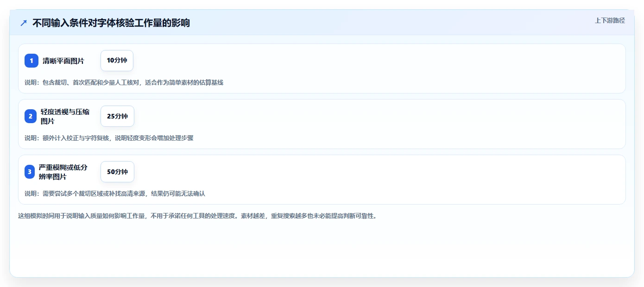This screenshot has width=644, height=287.
Task: Click the 上下游路径 label in the header
Action: tap(610, 20)
